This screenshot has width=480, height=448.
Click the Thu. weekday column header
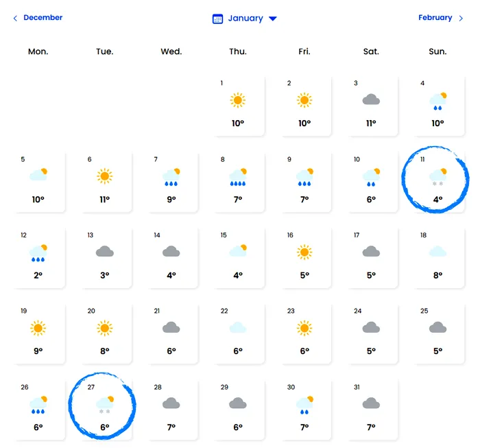point(238,51)
